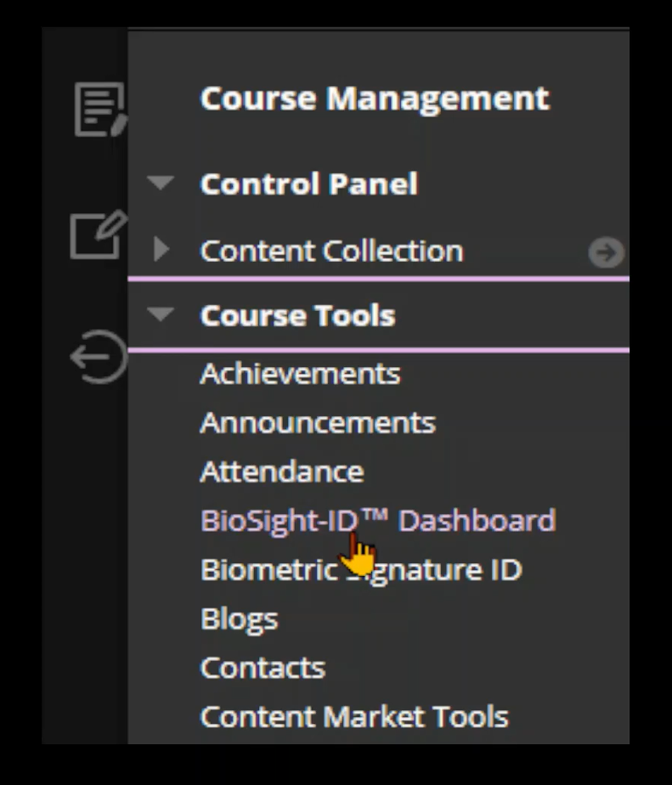Collapse the Control Panel section with its triangle
Image resolution: width=672 pixels, height=785 pixels.
coord(161,182)
